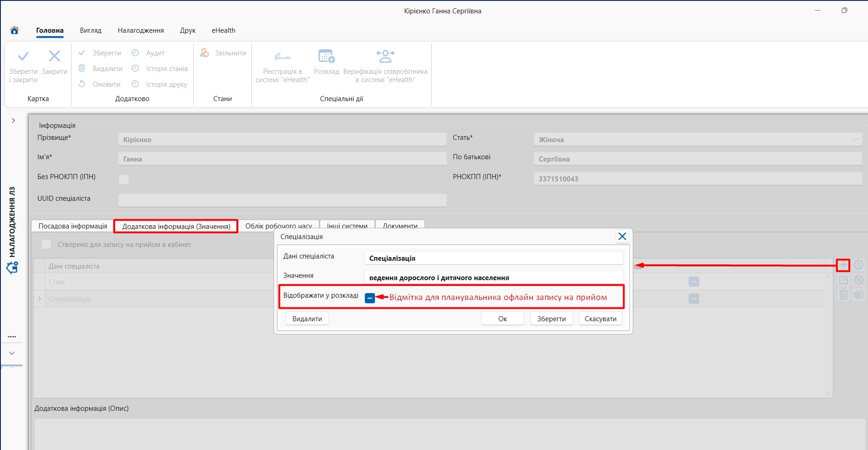Click the table scrollbar up arrow
This screenshot has width=868, height=450.
click(828, 276)
